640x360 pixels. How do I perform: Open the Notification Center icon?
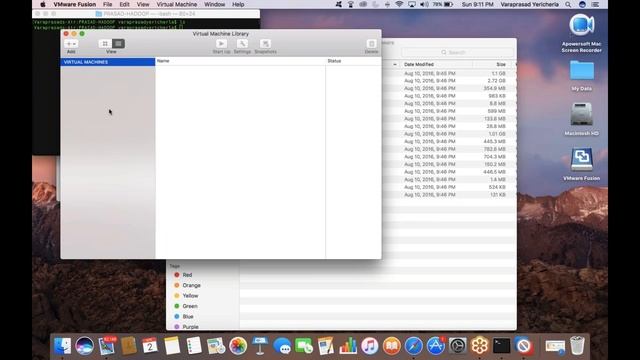pos(596,4)
